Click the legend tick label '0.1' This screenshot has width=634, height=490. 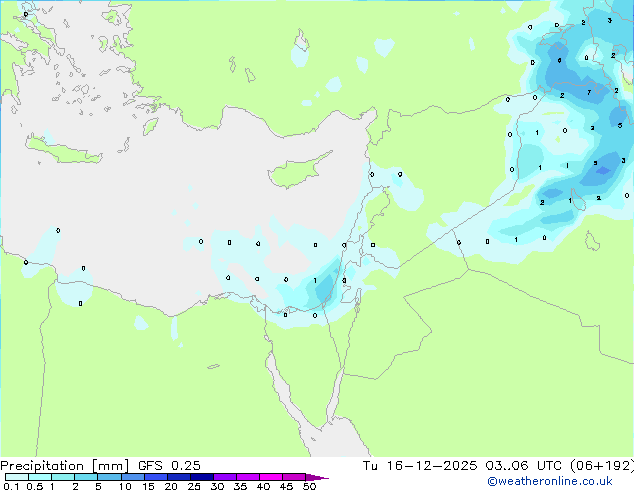pyautogui.click(x=11, y=486)
